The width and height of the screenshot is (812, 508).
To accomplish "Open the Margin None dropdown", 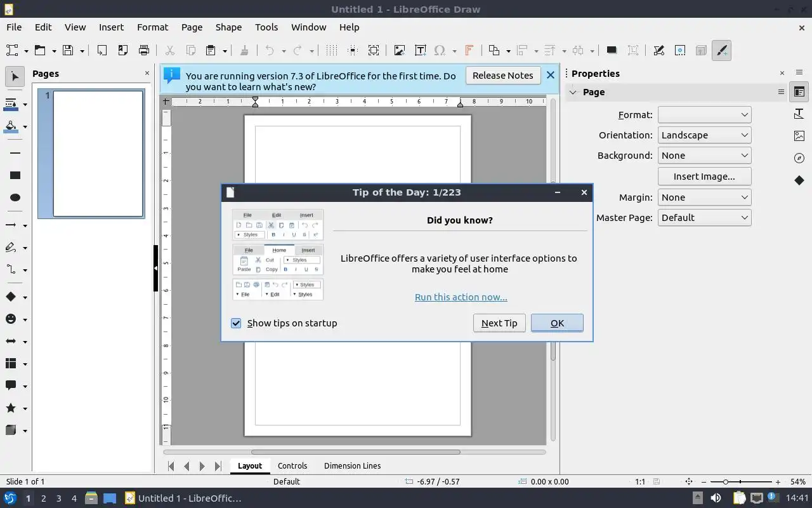I will tap(705, 197).
